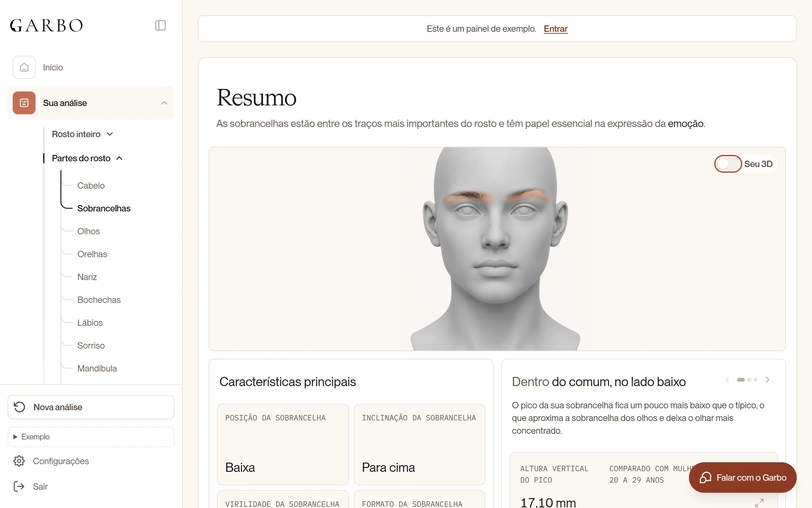Select Sobrancelhas in the sidebar

tap(104, 208)
